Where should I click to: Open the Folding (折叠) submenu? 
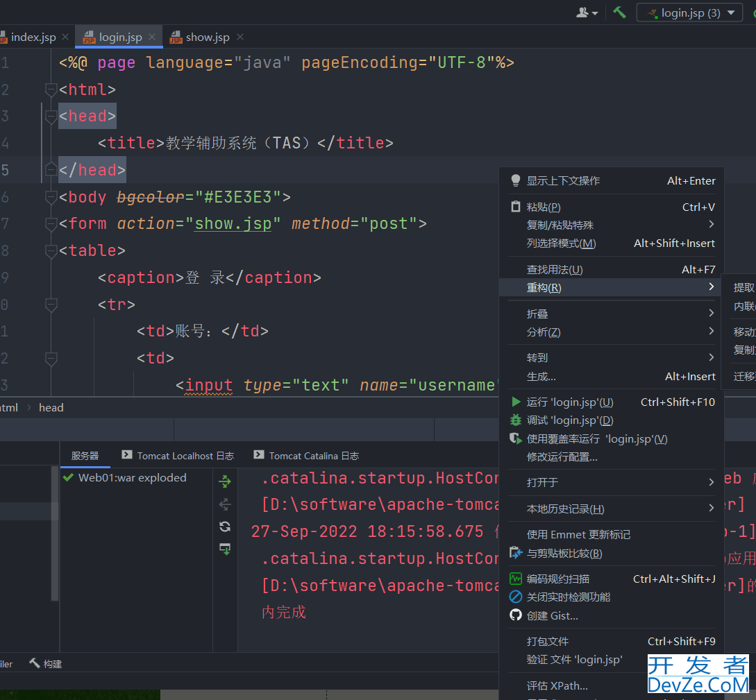click(x=612, y=314)
